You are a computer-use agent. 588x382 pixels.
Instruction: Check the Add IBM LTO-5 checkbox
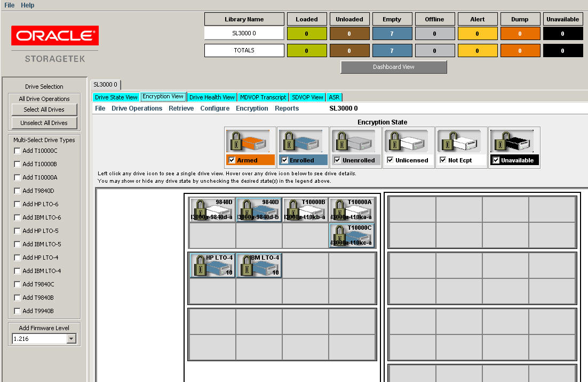click(x=17, y=244)
